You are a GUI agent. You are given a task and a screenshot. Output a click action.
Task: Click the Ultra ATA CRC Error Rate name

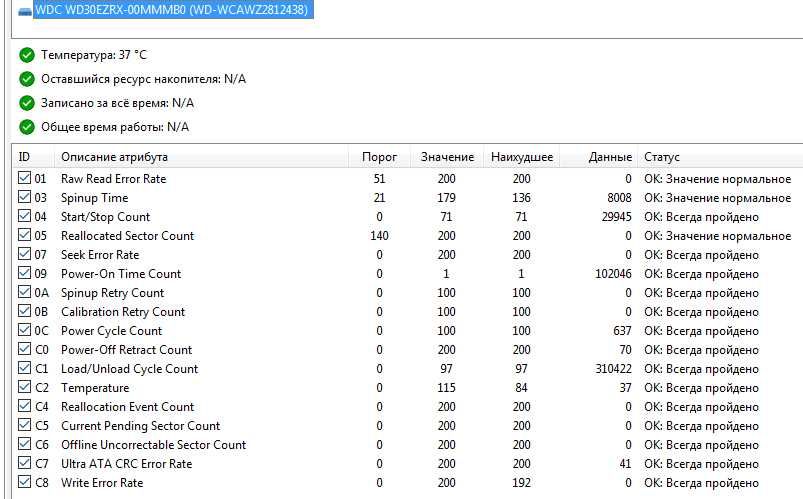126,463
